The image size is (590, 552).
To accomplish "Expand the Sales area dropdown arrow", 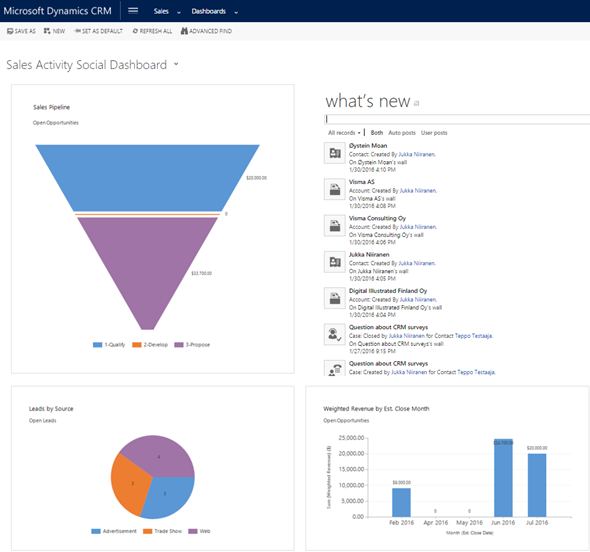I will point(179,12).
